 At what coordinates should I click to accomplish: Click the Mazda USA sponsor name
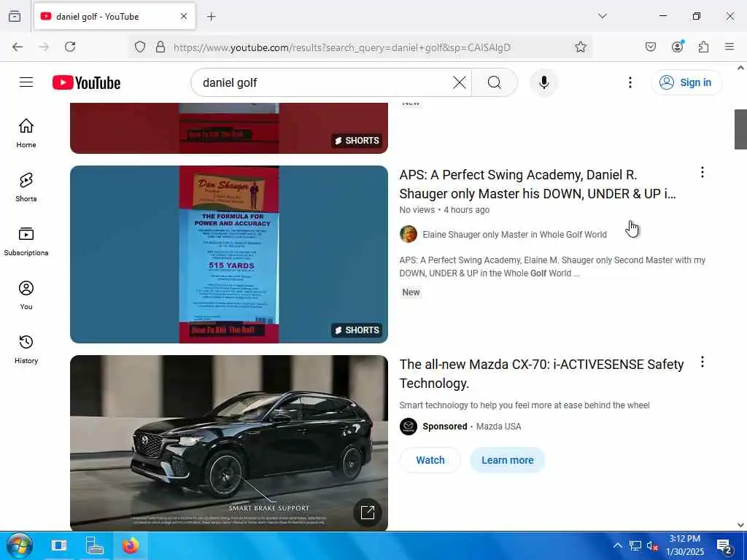[x=498, y=426]
